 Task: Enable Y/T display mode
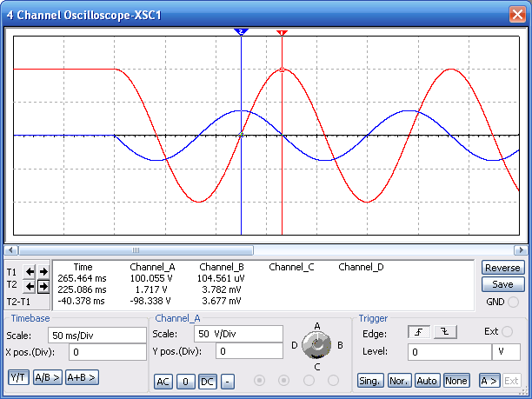click(x=18, y=377)
